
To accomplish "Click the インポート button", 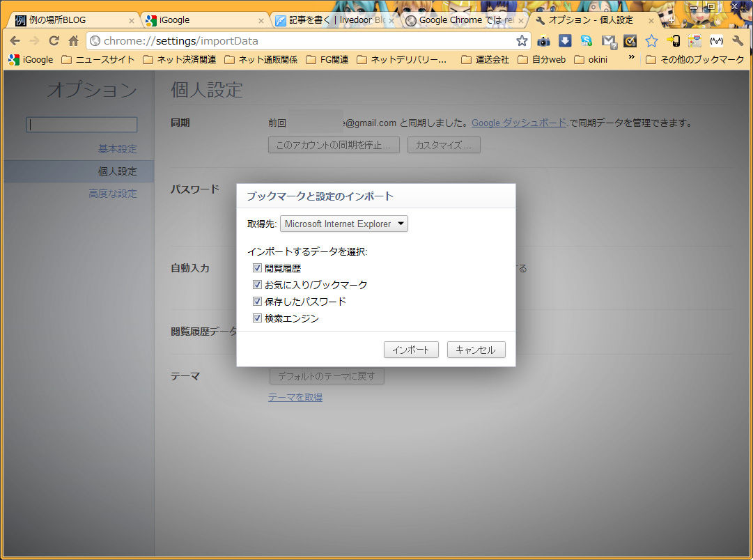I will click(x=411, y=350).
